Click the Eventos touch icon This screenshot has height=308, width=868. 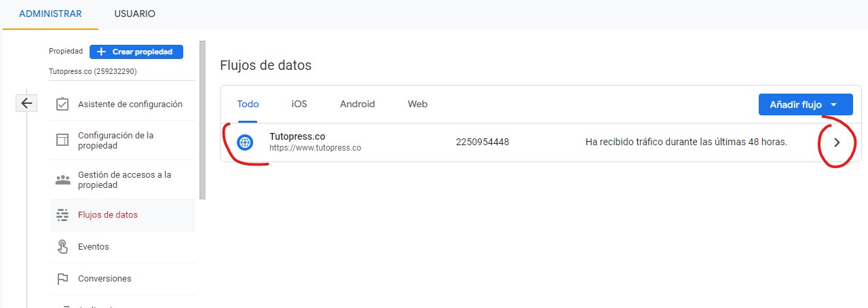[62, 247]
